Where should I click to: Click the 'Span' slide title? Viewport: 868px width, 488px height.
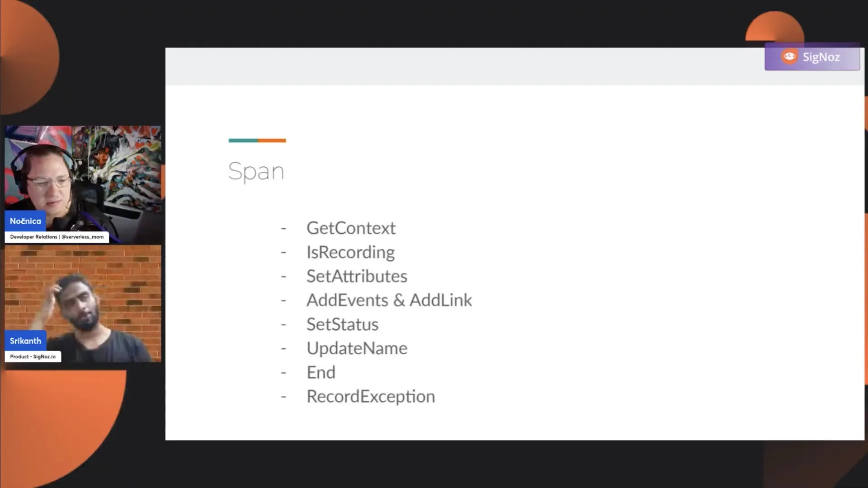pyautogui.click(x=256, y=172)
